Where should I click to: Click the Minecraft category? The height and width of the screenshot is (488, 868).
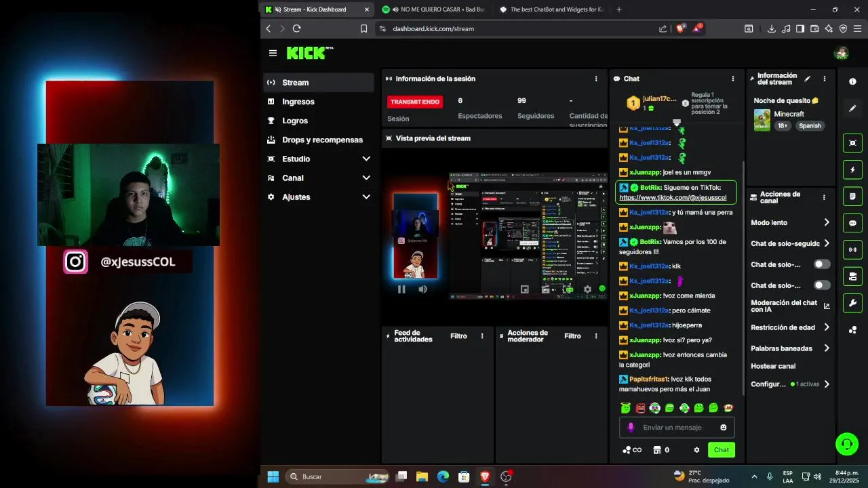[x=789, y=114]
